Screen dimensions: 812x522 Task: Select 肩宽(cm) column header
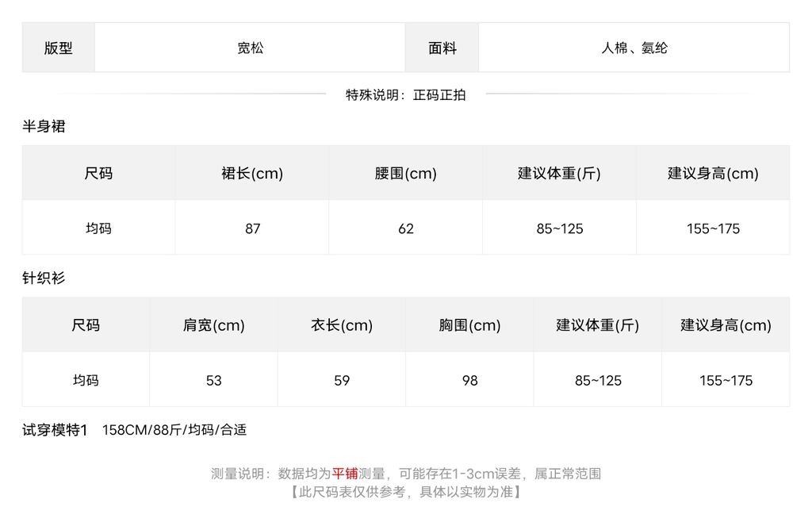tap(213, 324)
